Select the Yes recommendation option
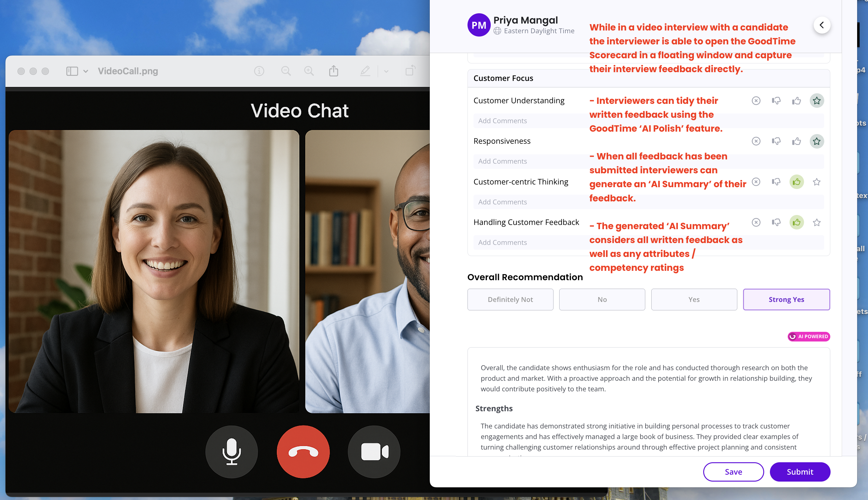 click(x=694, y=300)
